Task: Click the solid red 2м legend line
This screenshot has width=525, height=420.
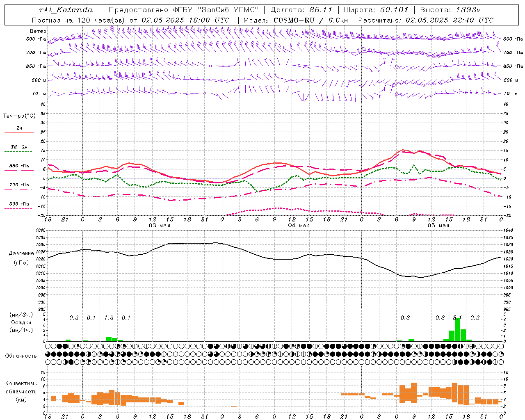Action: coord(19,132)
